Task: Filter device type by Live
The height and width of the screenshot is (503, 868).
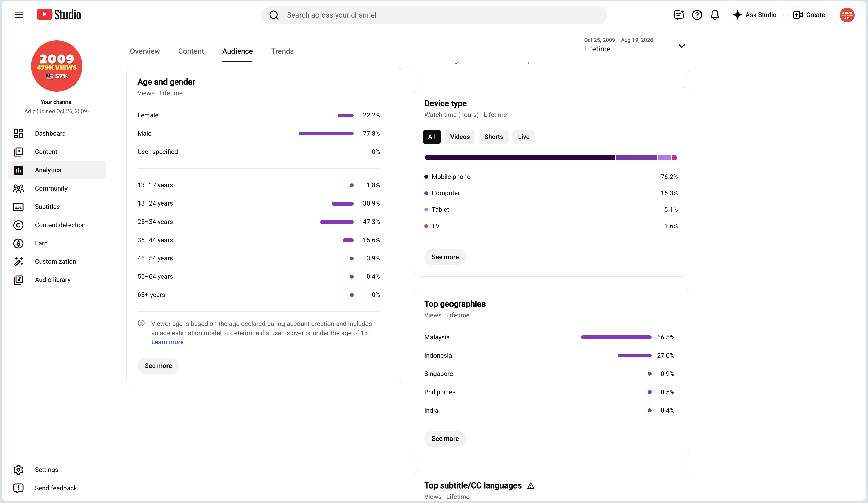Action: [x=524, y=137]
